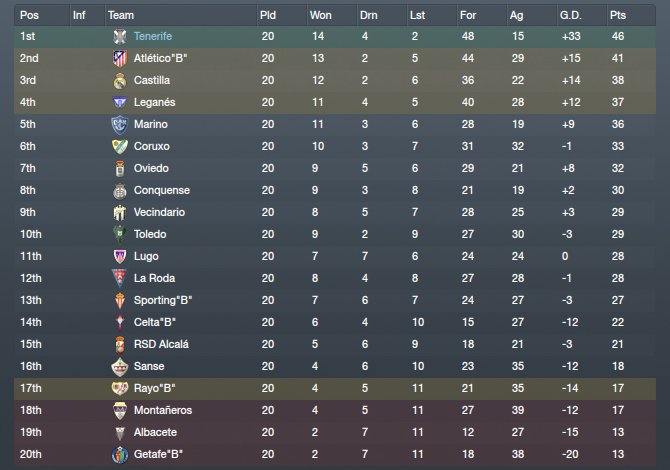This screenshot has width=670, height=470.
Task: Sort by G.D. column header
Action: pos(571,15)
